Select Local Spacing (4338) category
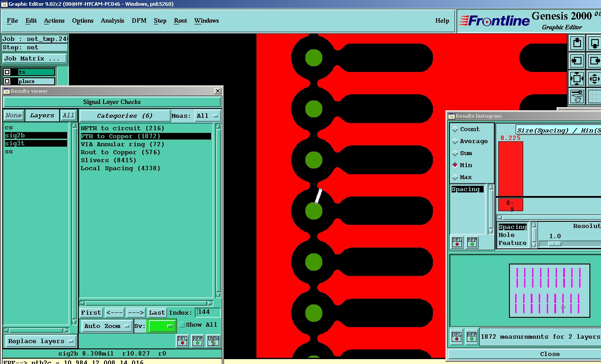The width and height of the screenshot is (601, 364). [120, 168]
